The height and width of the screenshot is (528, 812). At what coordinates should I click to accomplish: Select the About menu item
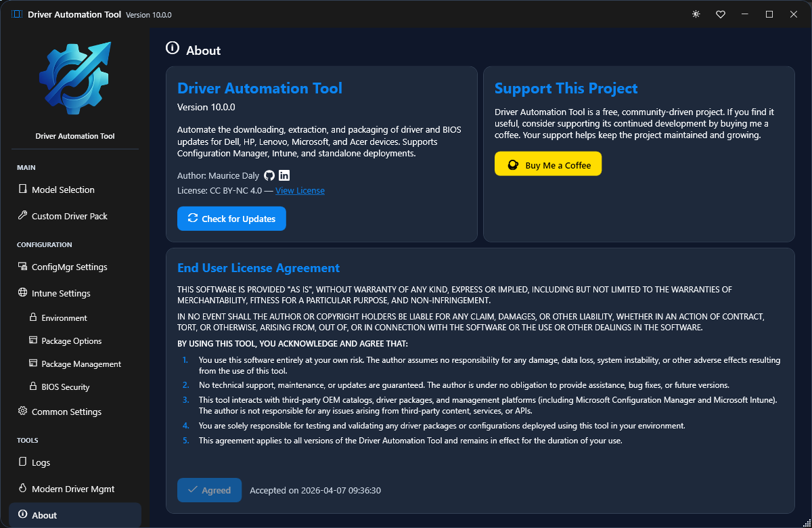coord(75,515)
